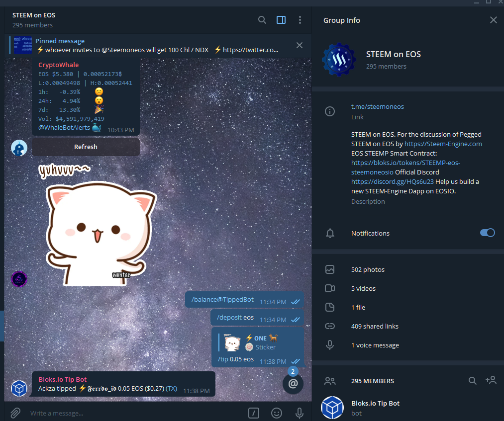Select the /balance@TippedBot command message
Screen dimensions: 504x421
coord(245,300)
